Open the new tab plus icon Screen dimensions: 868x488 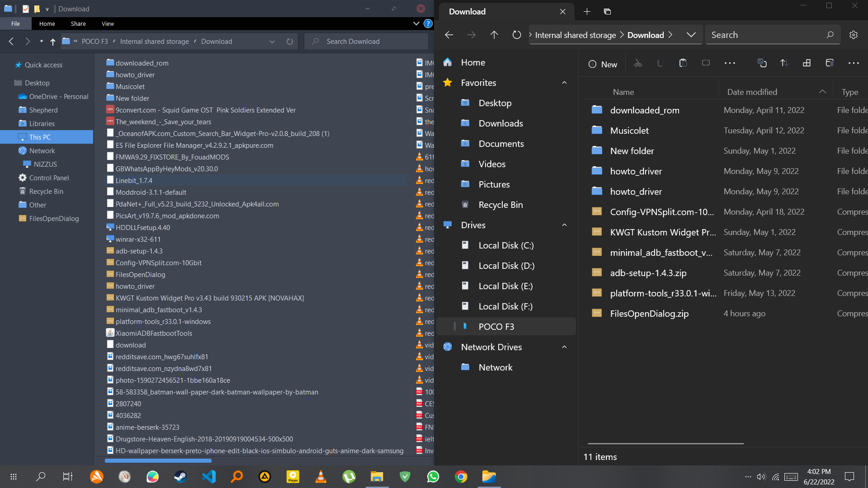tap(587, 12)
